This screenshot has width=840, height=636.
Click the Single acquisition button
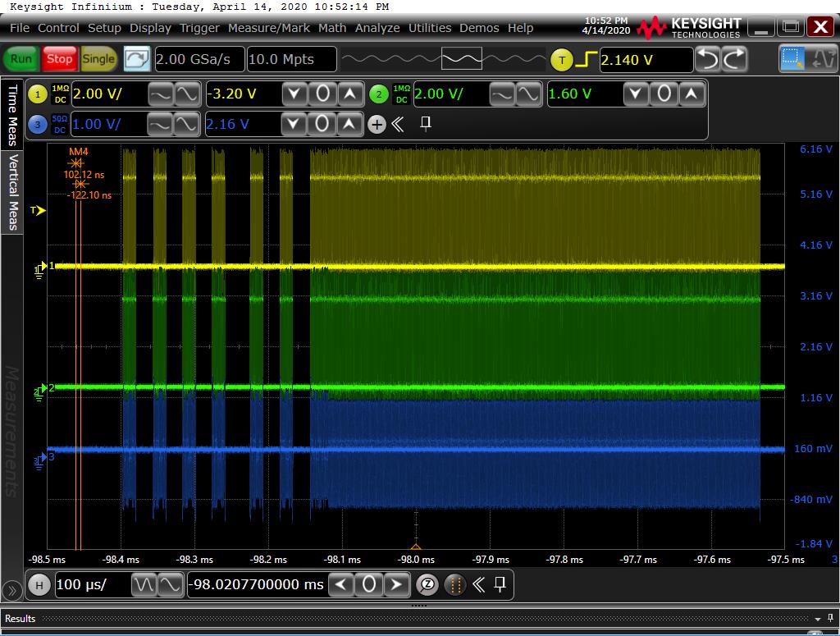(x=98, y=59)
